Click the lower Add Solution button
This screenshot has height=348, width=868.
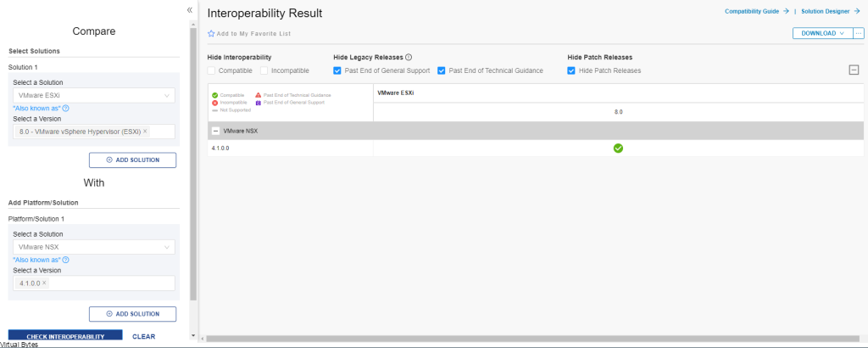(x=133, y=314)
